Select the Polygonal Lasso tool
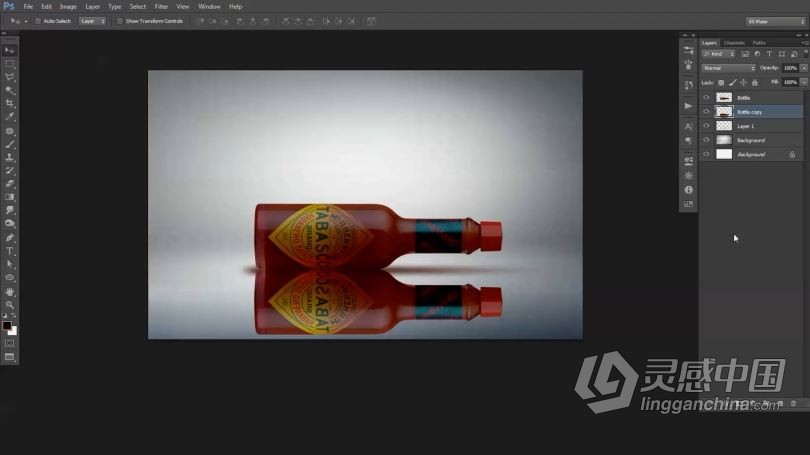 click(10, 77)
